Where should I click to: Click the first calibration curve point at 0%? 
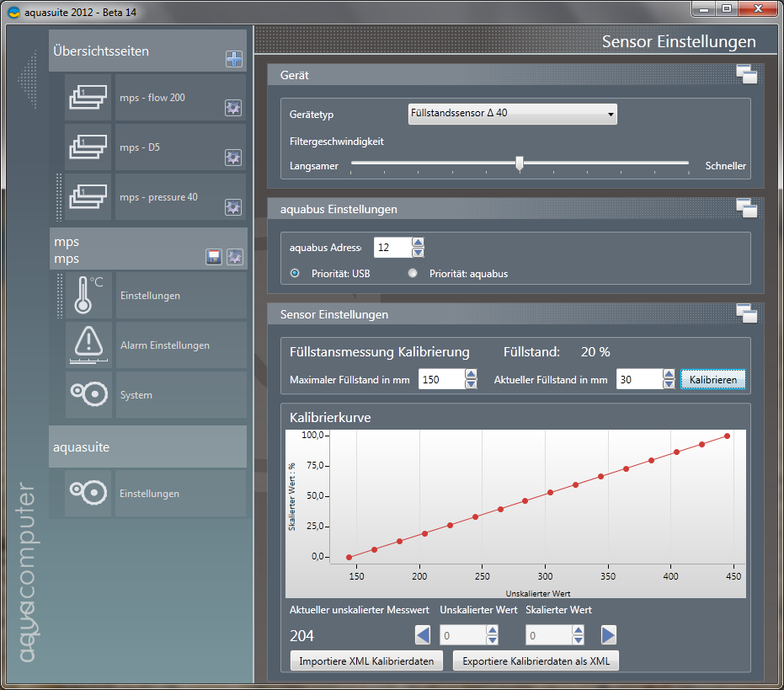[x=349, y=557]
